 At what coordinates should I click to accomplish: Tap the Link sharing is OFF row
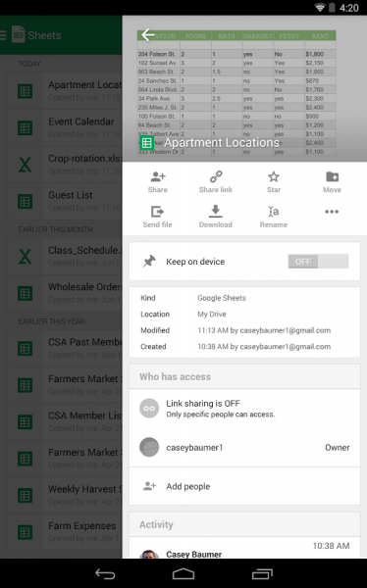point(244,409)
